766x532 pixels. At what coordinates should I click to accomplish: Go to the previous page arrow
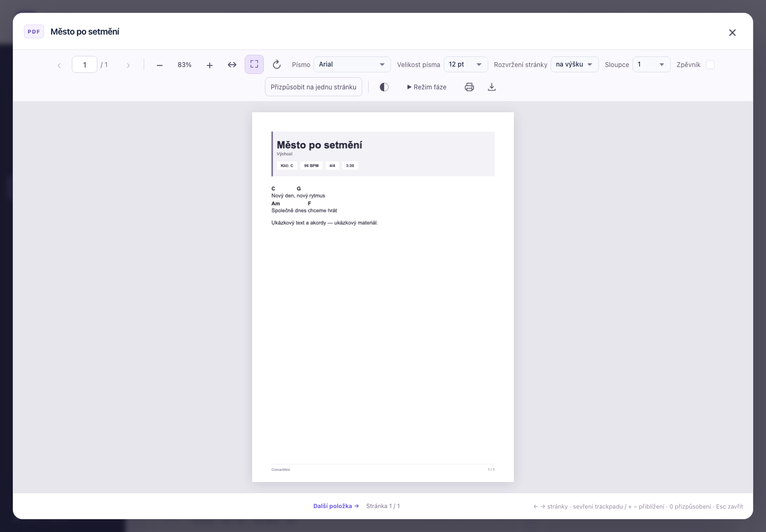59,65
